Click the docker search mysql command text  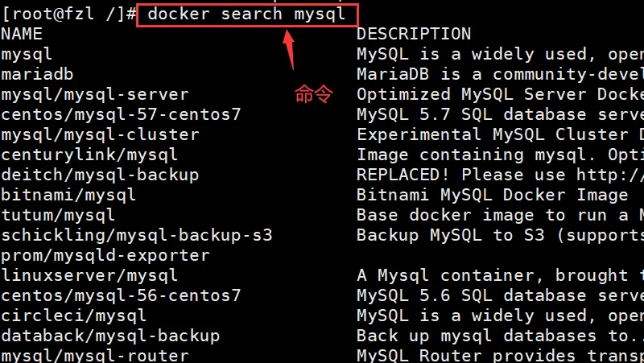(x=246, y=14)
